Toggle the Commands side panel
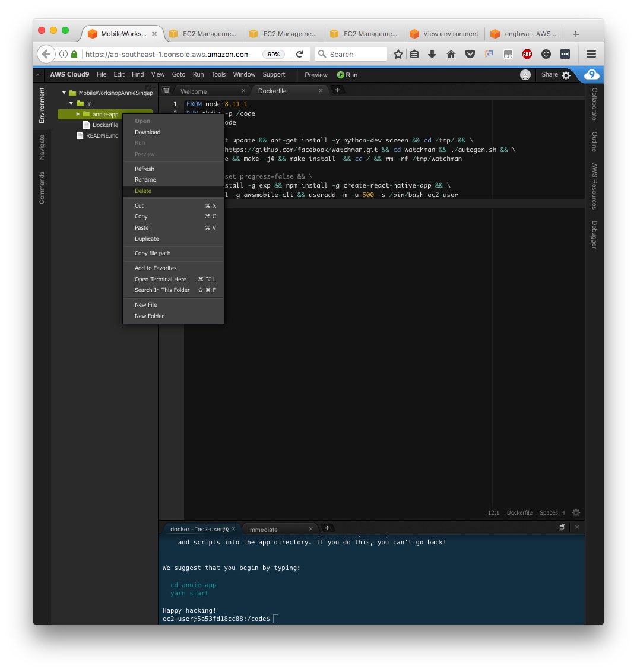Viewport: 637px width, 672px height. pyautogui.click(x=42, y=188)
